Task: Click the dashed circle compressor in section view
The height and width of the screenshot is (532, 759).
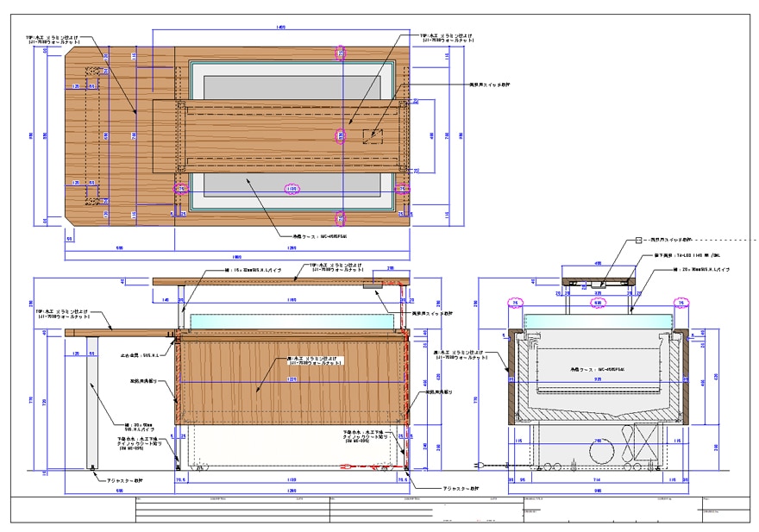Action: click(602, 452)
